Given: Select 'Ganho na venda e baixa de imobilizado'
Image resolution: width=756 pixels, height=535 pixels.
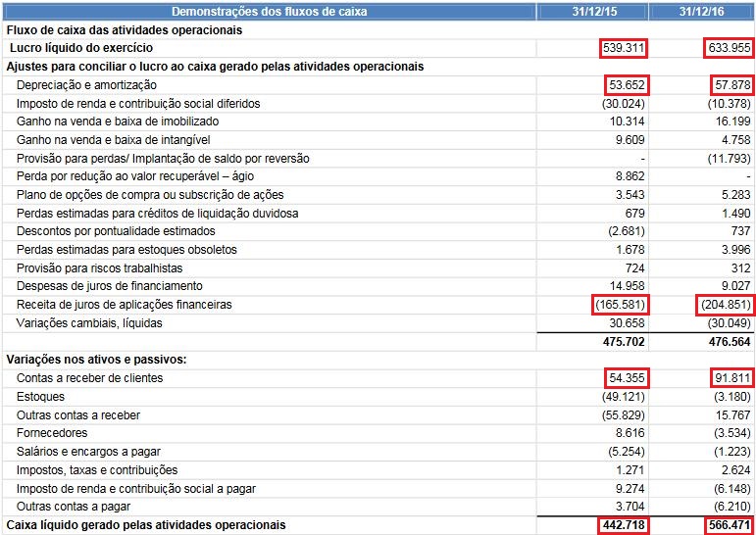Looking at the screenshot, I should 118,121.
